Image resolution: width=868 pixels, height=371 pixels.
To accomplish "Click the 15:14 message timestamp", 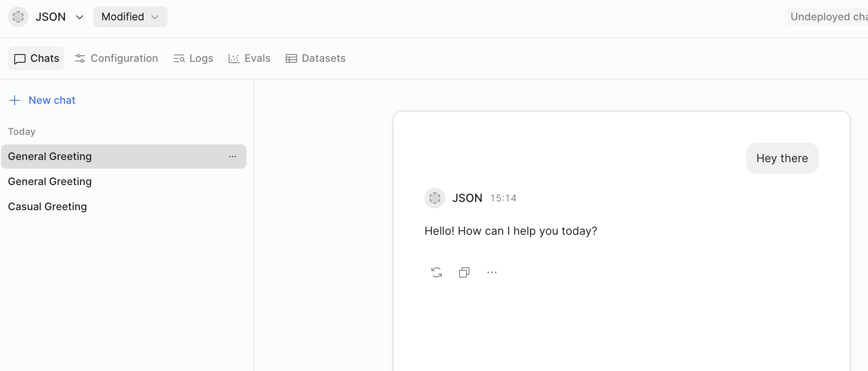I will click(x=503, y=198).
